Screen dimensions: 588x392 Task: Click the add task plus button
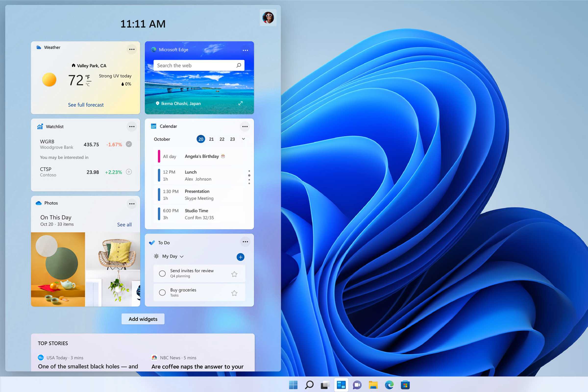pyautogui.click(x=240, y=257)
